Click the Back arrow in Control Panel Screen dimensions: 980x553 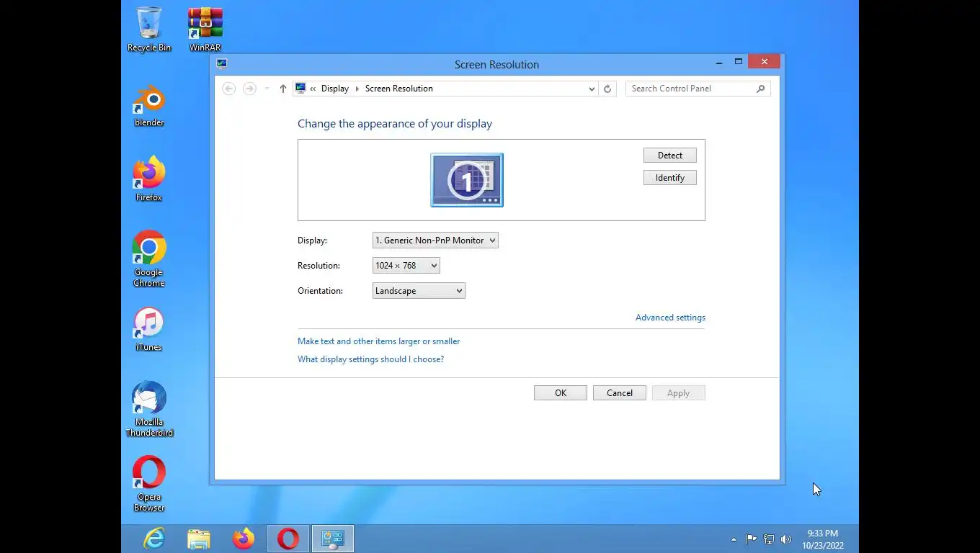(x=229, y=89)
